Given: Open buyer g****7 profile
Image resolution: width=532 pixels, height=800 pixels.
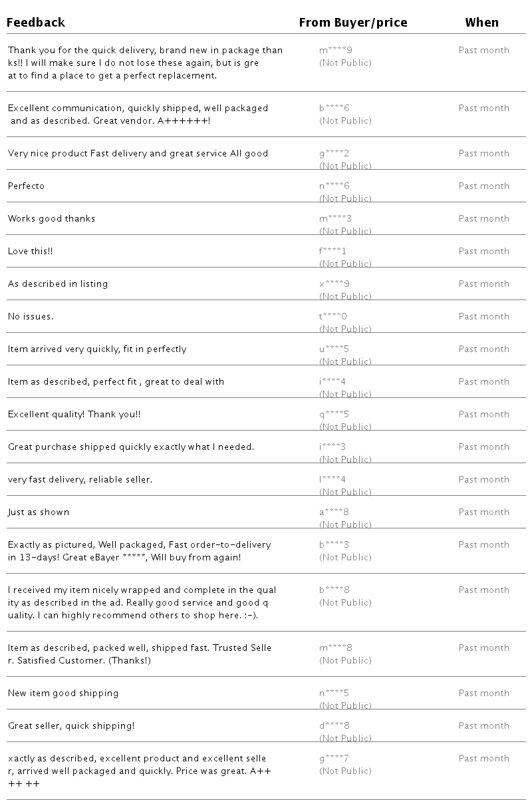Looking at the screenshot, I should pos(334,758).
